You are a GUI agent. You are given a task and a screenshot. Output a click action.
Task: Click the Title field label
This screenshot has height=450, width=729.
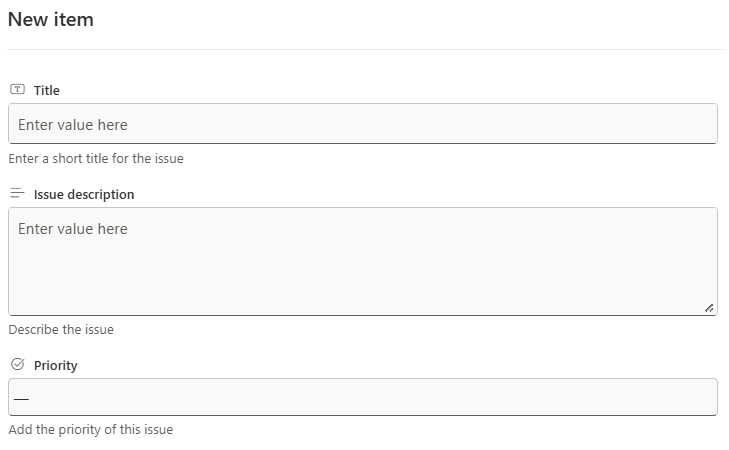(46, 90)
